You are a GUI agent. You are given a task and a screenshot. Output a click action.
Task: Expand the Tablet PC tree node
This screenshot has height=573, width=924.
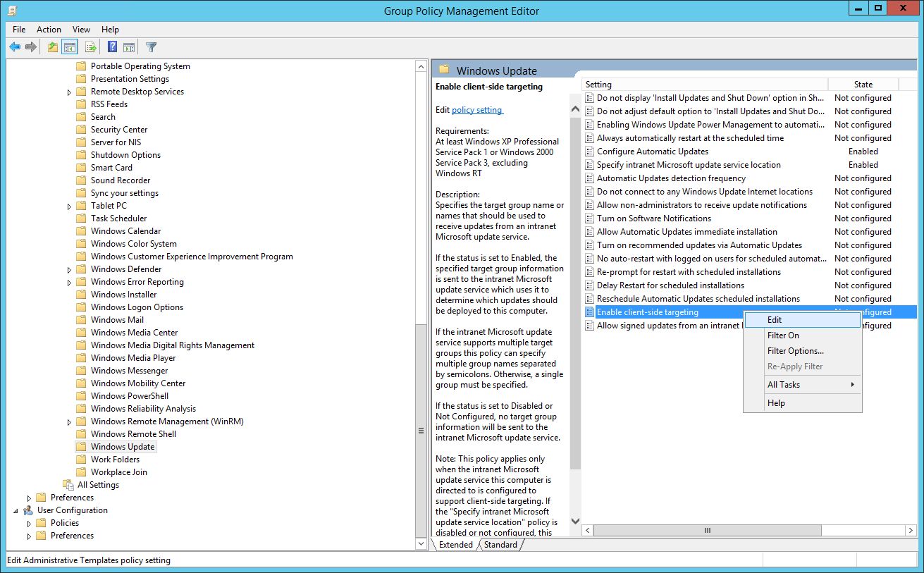pyautogui.click(x=69, y=207)
